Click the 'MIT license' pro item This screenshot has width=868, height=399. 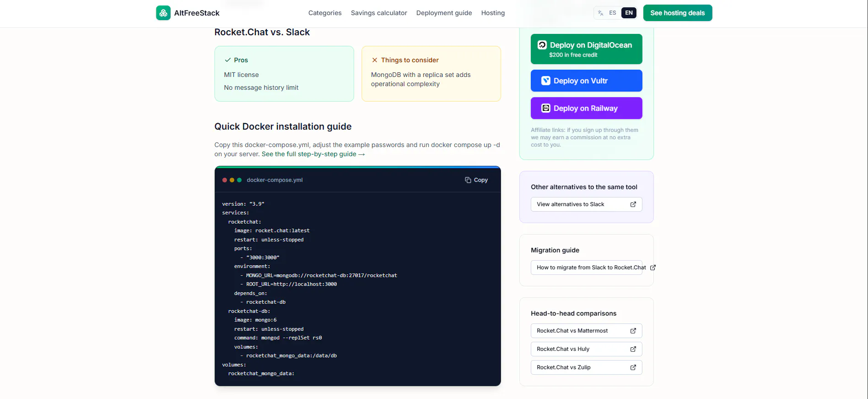point(242,75)
